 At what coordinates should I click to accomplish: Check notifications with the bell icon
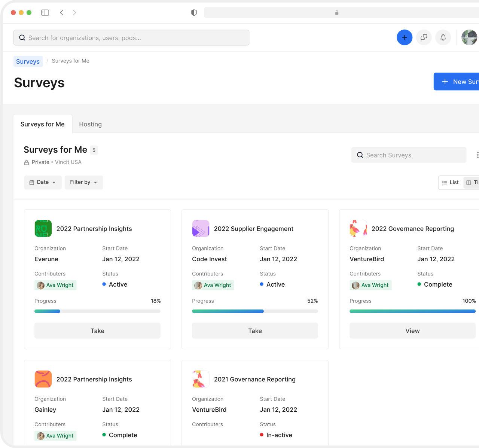pos(443,37)
